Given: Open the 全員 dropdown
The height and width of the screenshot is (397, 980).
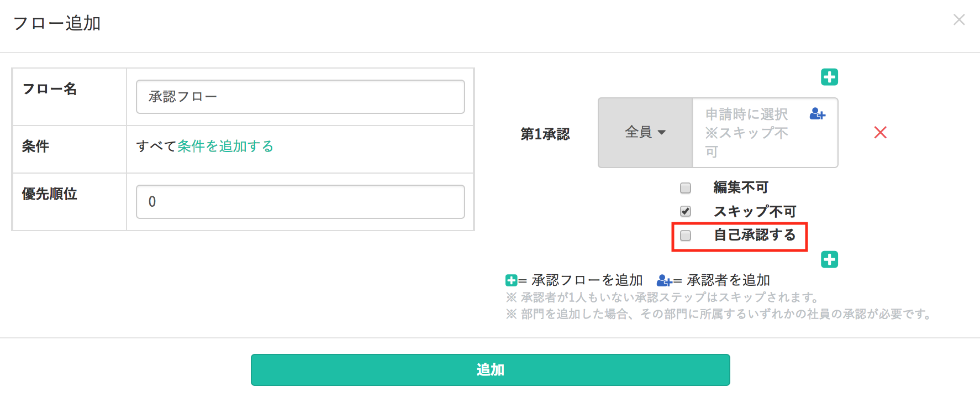Looking at the screenshot, I should (x=645, y=133).
